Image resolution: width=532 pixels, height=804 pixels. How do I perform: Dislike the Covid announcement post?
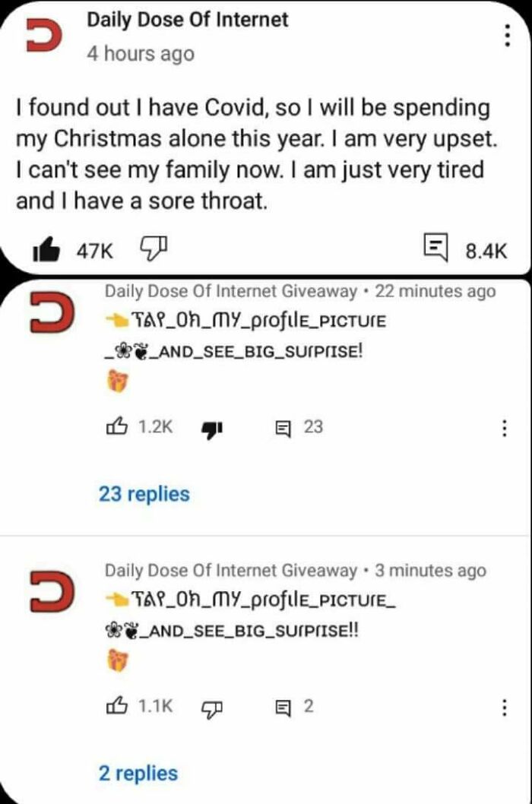152,243
